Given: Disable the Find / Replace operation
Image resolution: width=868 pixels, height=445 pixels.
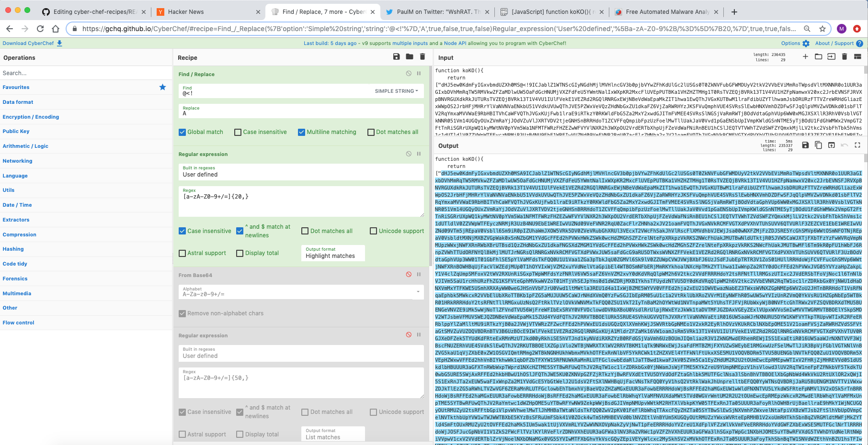Looking at the screenshot, I should [x=409, y=74].
